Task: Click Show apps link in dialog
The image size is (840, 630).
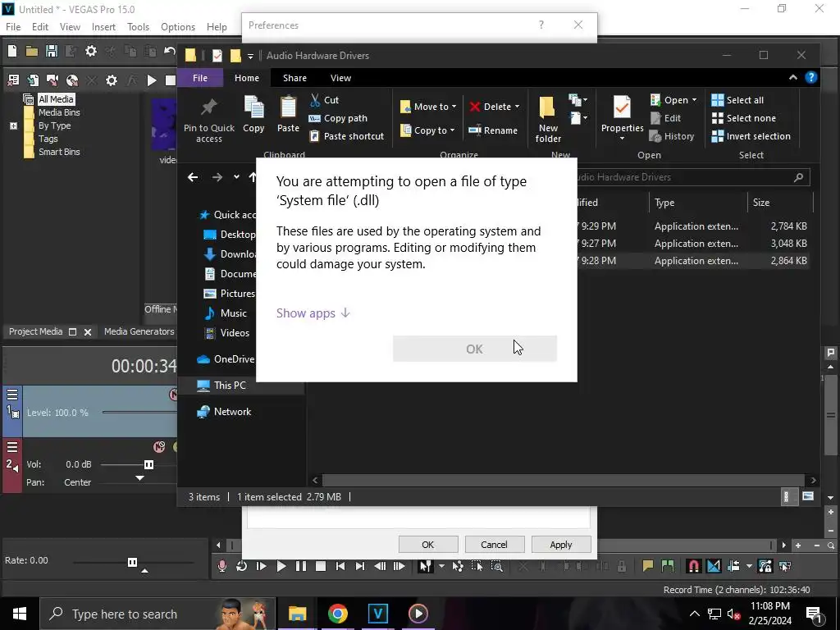Action: (313, 313)
